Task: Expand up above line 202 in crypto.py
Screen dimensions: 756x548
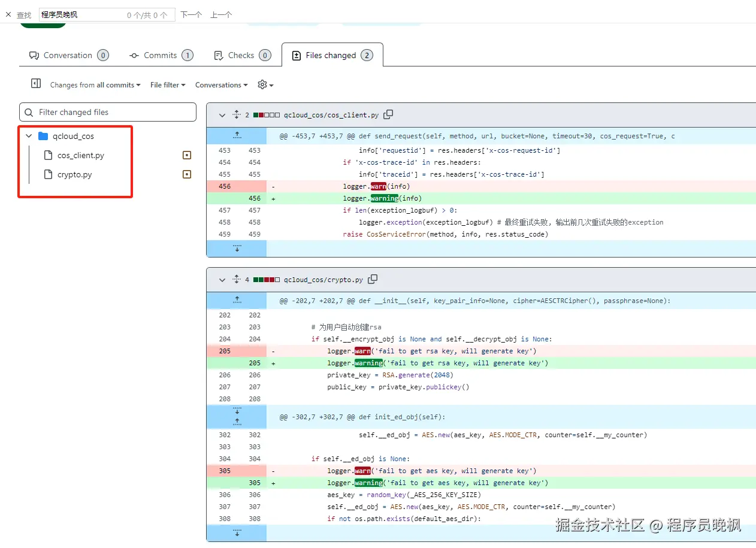Action: (x=237, y=301)
